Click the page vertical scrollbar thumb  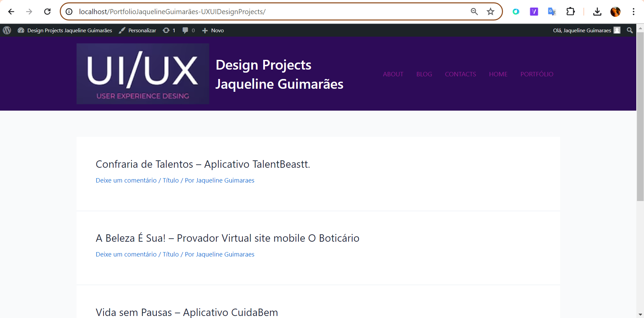(x=640, y=117)
